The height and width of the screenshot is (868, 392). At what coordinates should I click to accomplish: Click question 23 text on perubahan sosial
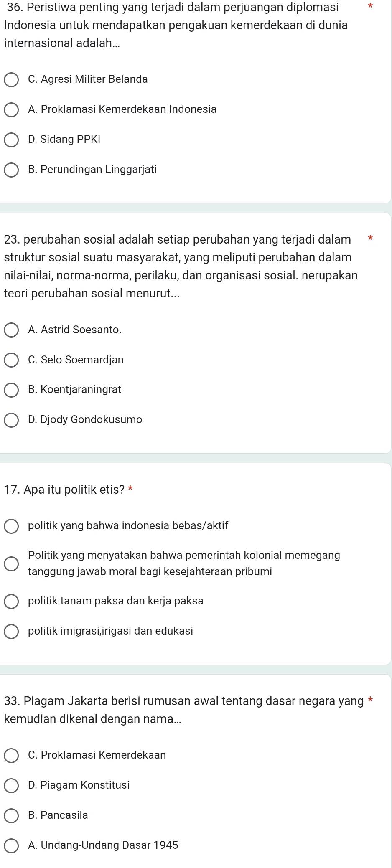click(180, 266)
